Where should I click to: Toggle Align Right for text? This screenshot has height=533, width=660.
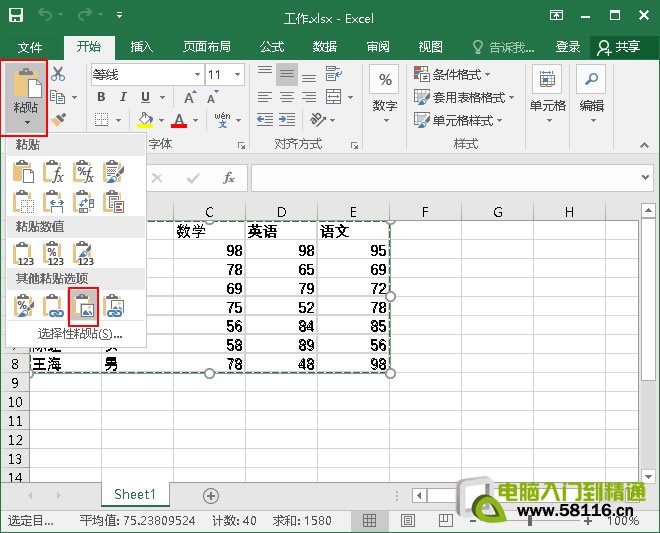[x=309, y=97]
